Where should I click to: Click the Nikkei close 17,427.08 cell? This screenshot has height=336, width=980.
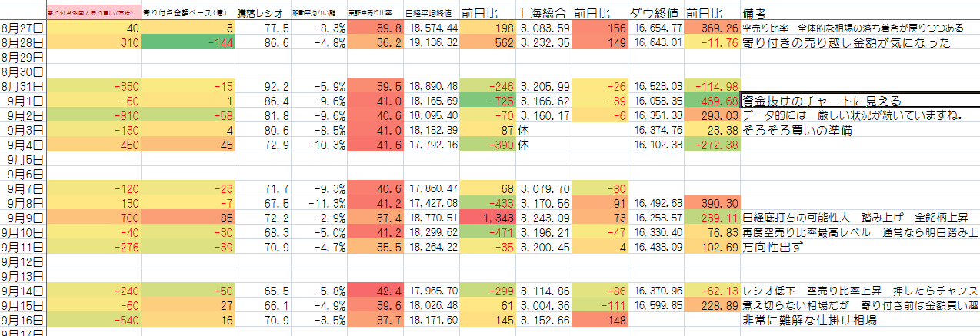(433, 203)
